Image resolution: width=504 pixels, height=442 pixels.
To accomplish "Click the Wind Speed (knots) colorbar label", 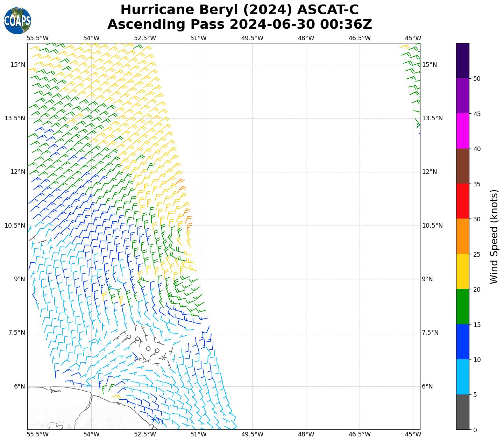I will (494, 236).
